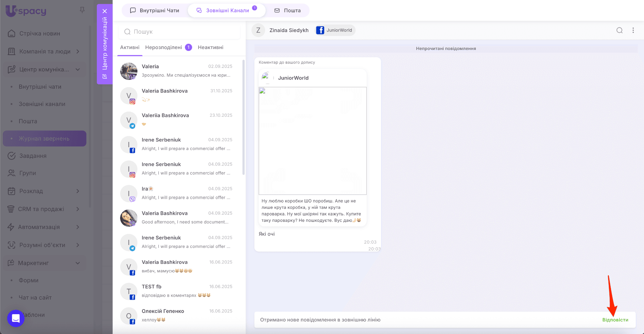Viewport: 644px width, 334px height.
Task: Show the Неактивні conversations tab
Action: (x=211, y=47)
